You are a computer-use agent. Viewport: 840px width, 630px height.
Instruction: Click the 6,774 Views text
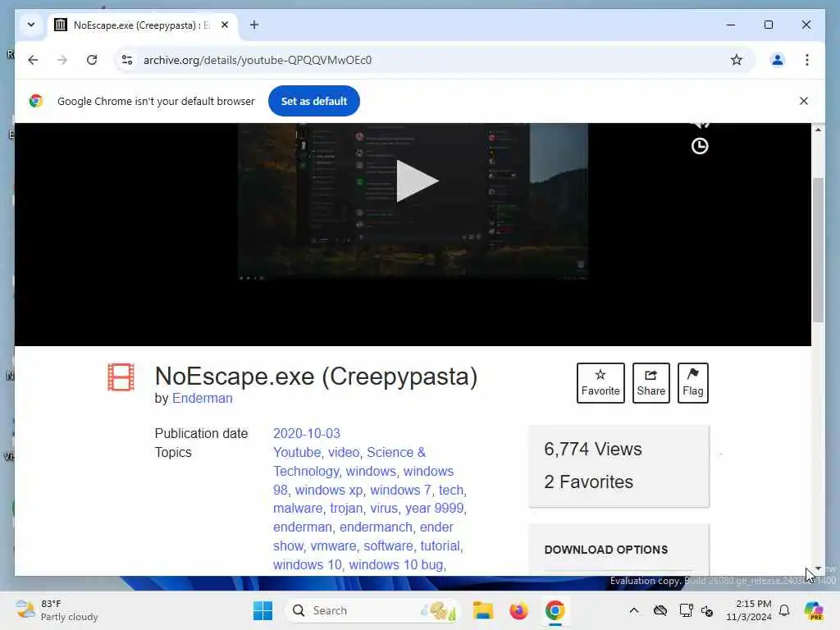[x=592, y=449]
